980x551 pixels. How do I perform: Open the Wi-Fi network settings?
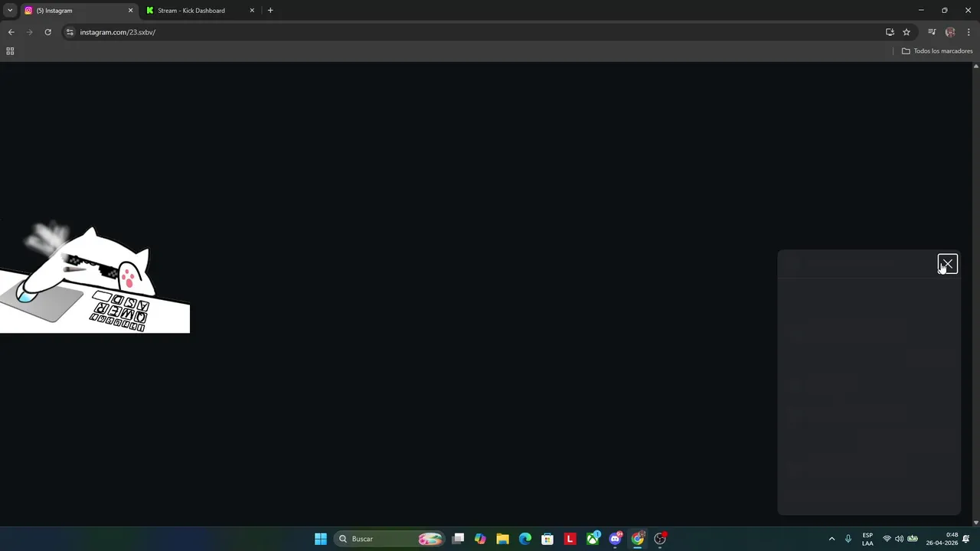[887, 539]
